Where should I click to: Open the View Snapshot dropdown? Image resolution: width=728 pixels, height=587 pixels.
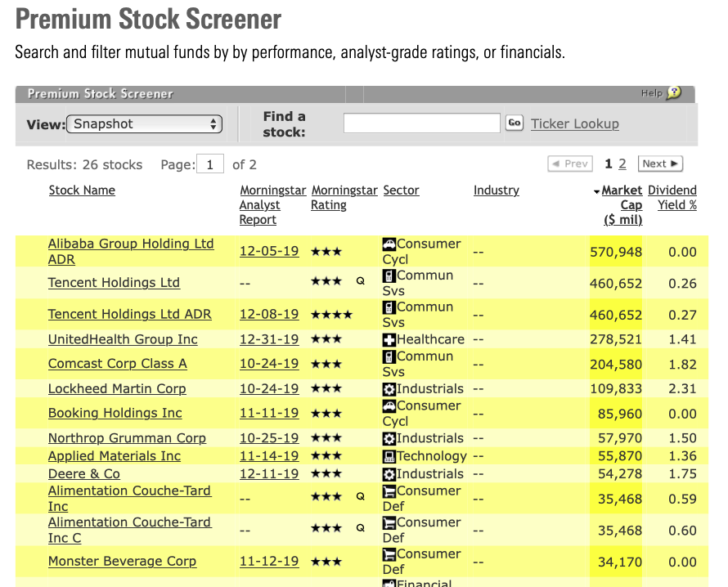[x=145, y=124]
